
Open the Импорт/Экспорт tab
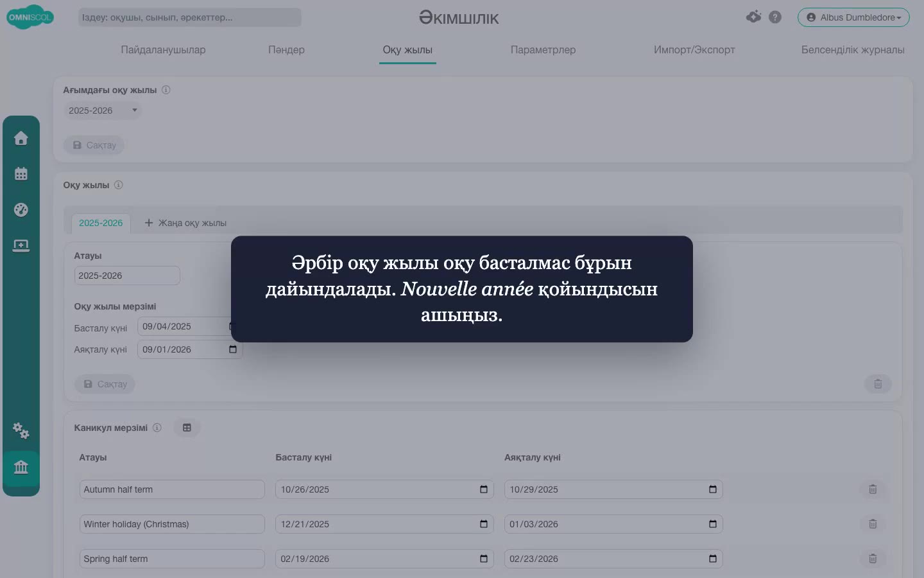tap(694, 50)
